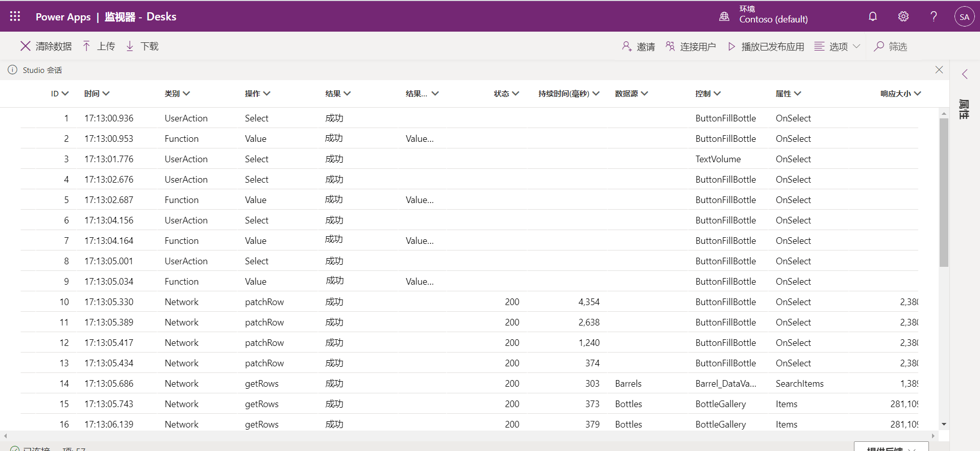Open the help question mark
The width and height of the screenshot is (980, 451).
(934, 16)
